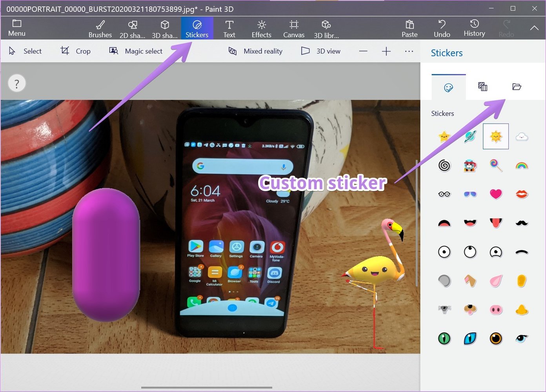The image size is (546, 392).
Task: Switch to the textures tab in Stickers panel
Action: click(482, 87)
